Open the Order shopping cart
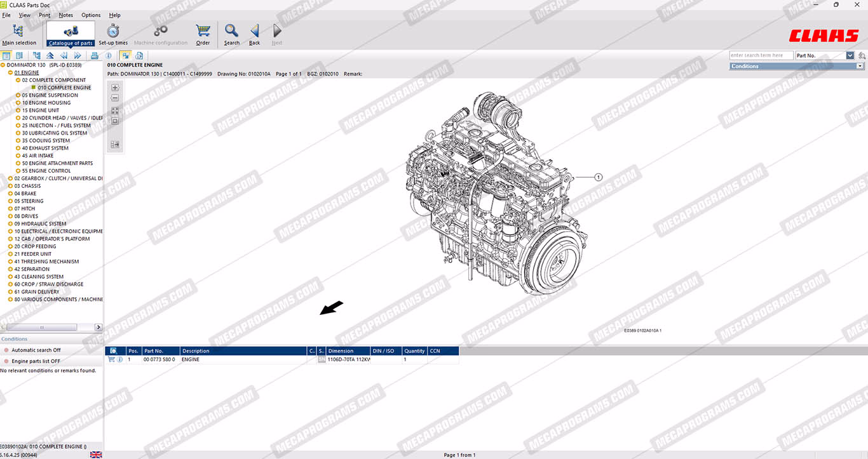Image resolution: width=868 pixels, height=459 pixels. (203, 34)
